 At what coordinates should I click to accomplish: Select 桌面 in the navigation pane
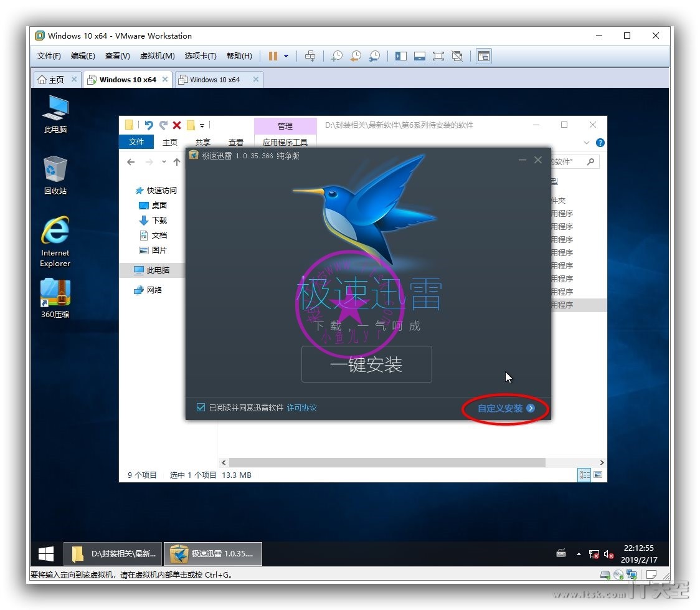153,206
